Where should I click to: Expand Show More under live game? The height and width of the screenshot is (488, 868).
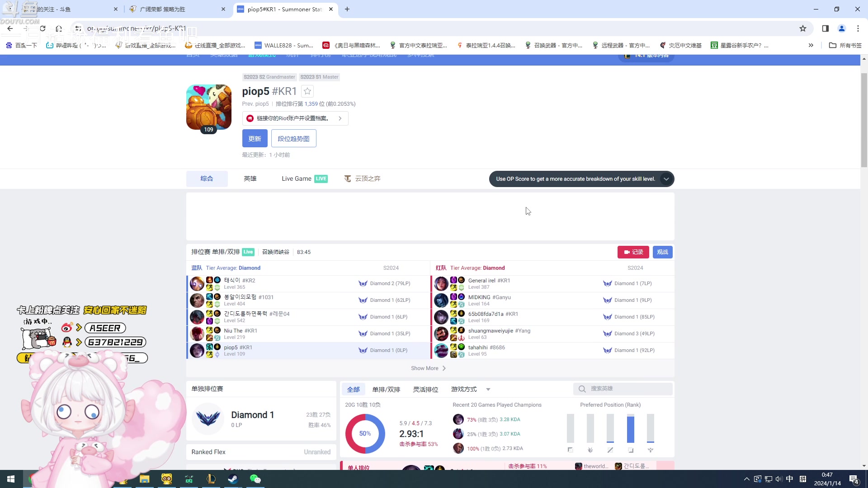click(x=429, y=368)
